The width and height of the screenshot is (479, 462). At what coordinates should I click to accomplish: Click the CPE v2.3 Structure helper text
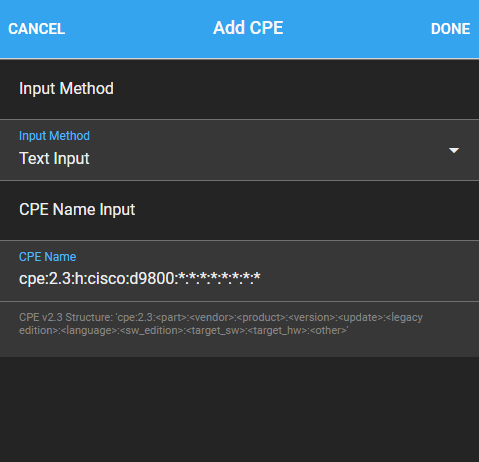point(221,324)
